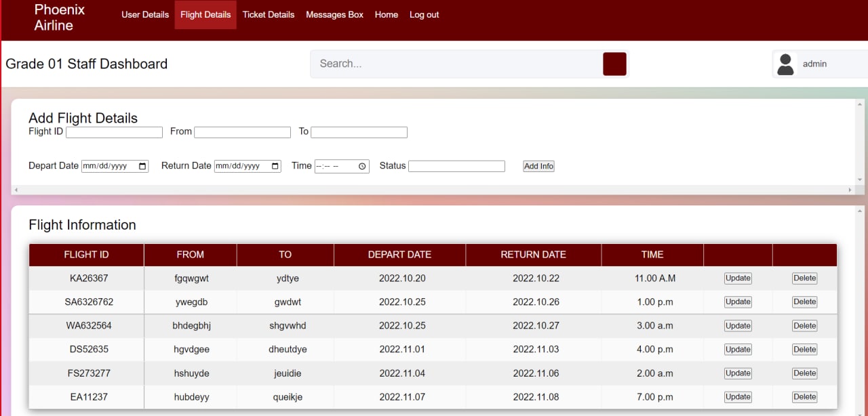Delete flight EA11237
Screen dimensions: 868x416
(805, 397)
